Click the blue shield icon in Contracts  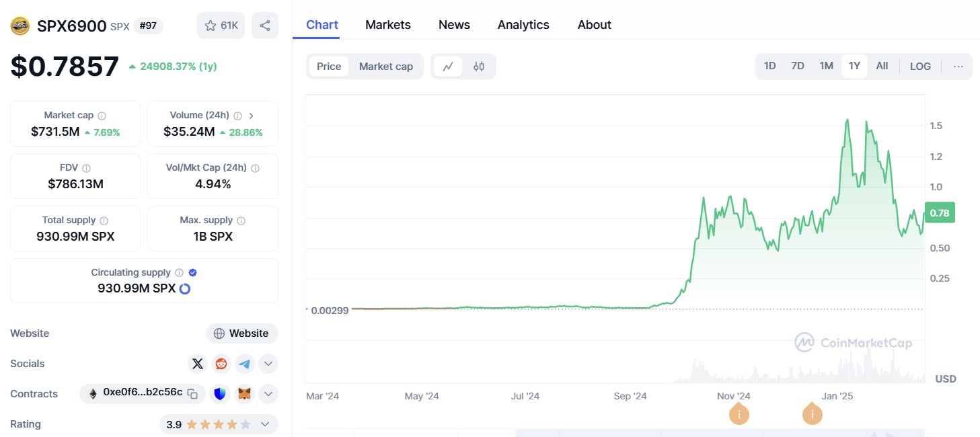(221, 394)
